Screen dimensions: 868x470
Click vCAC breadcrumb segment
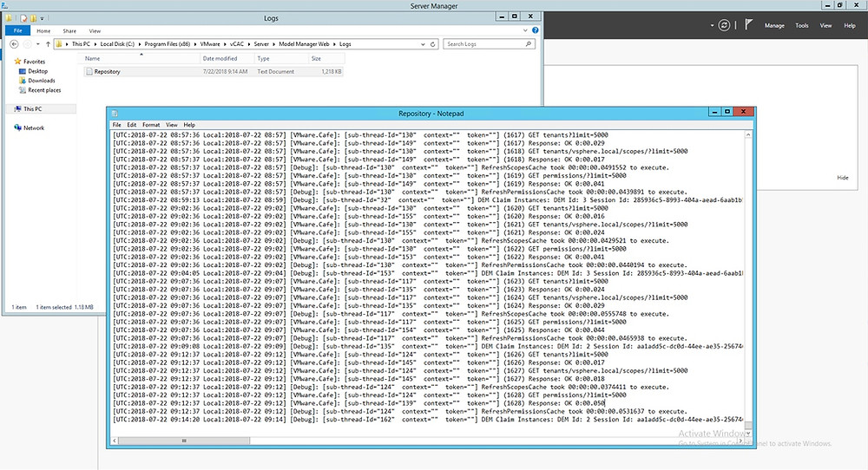[236, 44]
